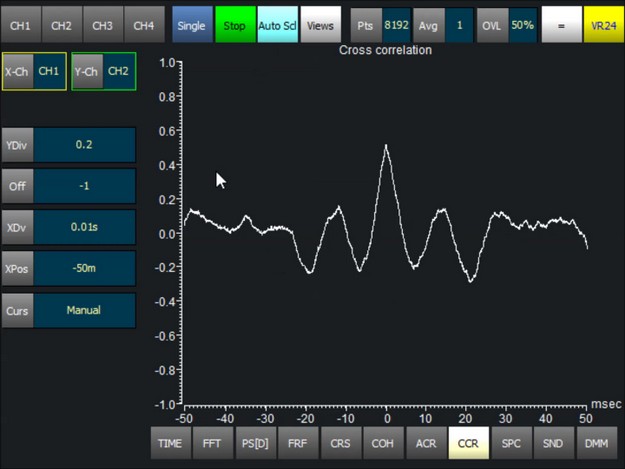Screen dimensions: 625x469
Task: Change the Pts 8192 points value
Action: (x=397, y=24)
